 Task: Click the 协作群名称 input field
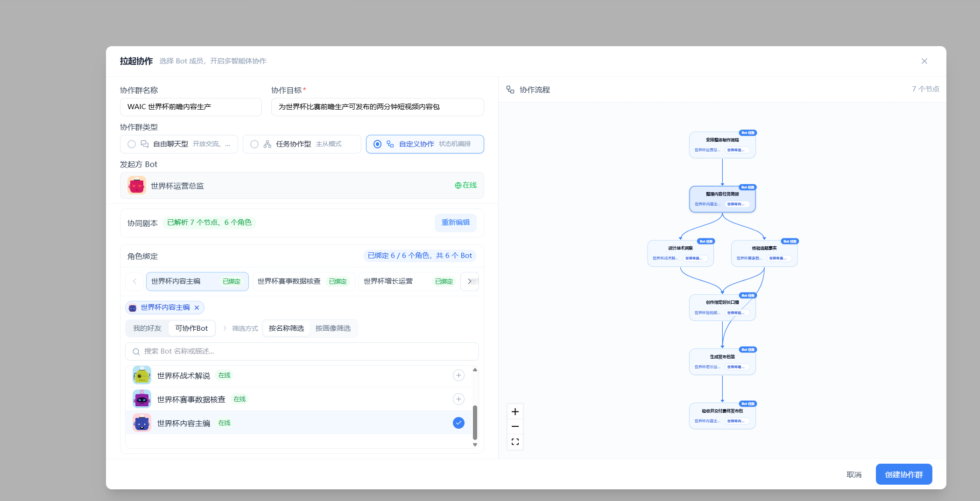point(191,107)
